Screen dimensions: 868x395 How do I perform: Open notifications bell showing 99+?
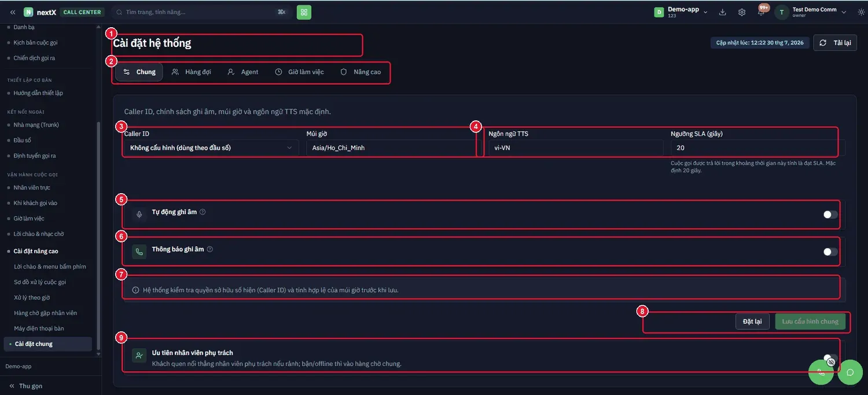pos(762,12)
